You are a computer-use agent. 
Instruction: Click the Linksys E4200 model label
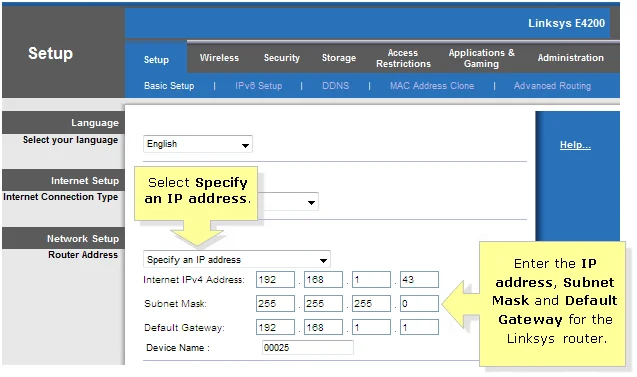566,23
